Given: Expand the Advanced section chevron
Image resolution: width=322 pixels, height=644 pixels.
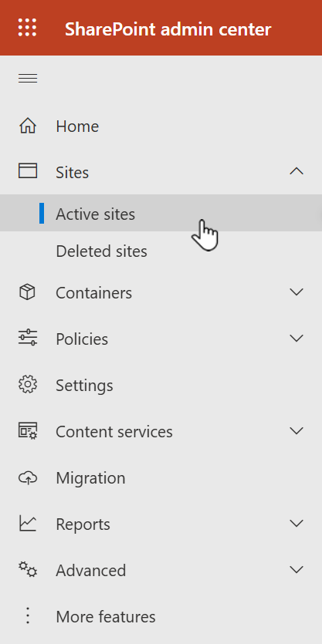Looking at the screenshot, I should [x=297, y=570].
